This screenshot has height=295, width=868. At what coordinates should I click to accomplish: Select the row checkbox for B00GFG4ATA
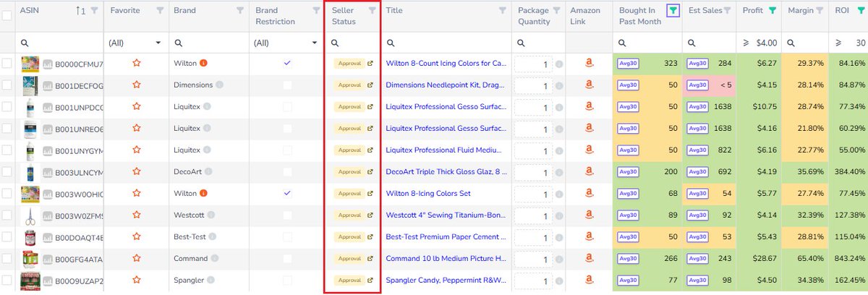point(7,259)
